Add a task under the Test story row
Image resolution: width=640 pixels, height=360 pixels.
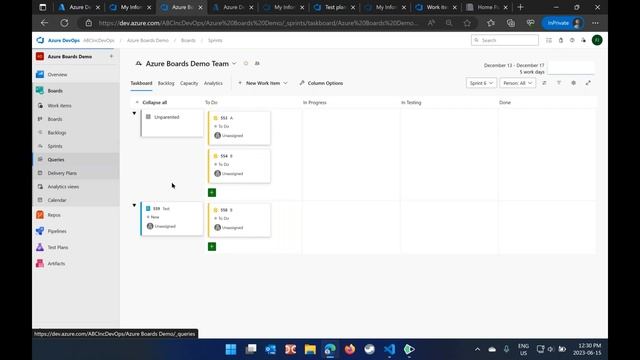(x=212, y=247)
